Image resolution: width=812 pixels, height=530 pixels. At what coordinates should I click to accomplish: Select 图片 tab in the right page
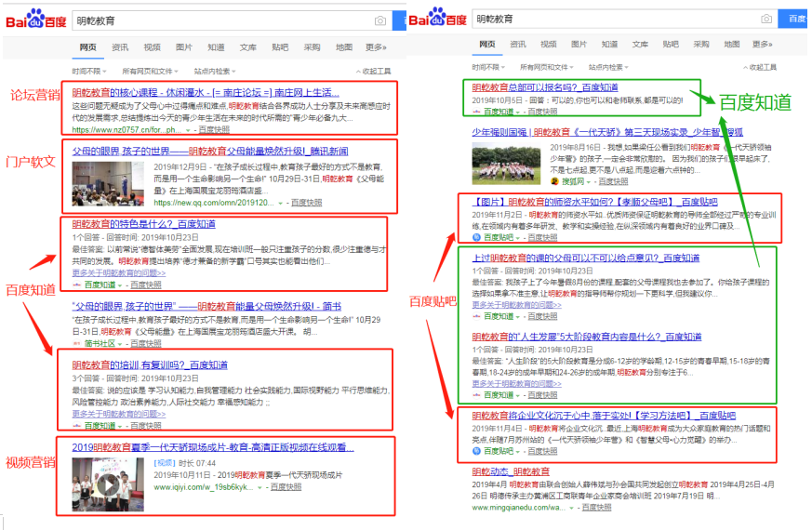point(579,44)
